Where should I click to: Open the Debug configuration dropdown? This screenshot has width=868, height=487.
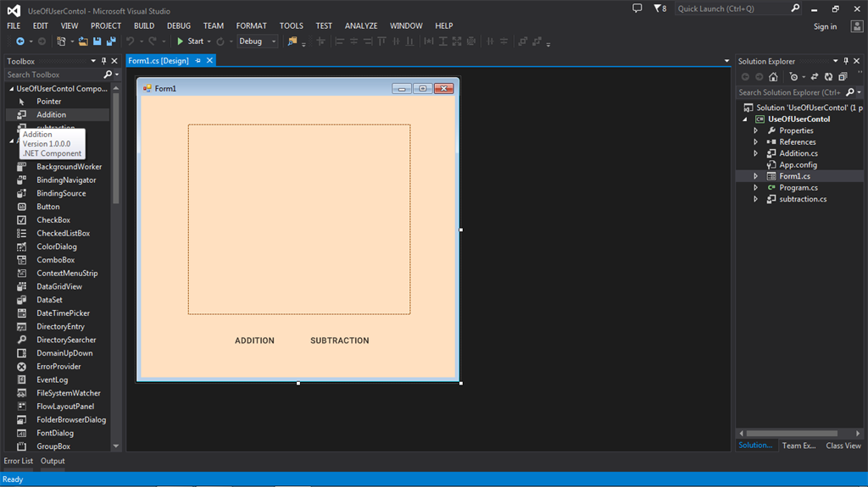[273, 41]
